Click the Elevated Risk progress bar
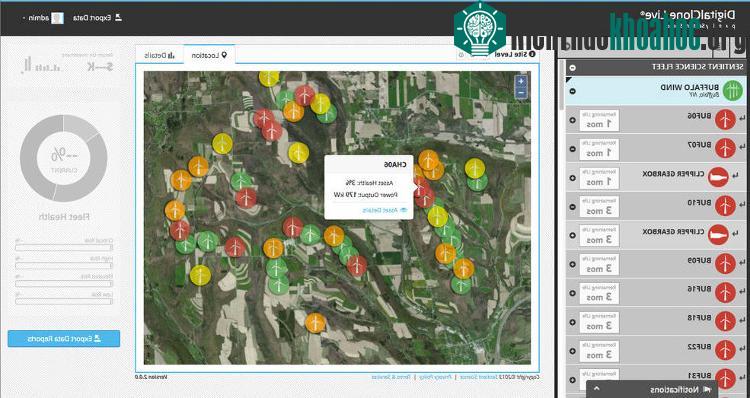Screen dimensions: 750x398 coord(64,284)
